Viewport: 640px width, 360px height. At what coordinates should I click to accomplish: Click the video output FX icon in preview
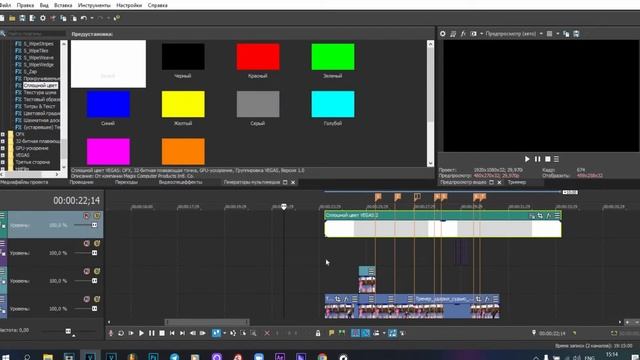pos(463,34)
